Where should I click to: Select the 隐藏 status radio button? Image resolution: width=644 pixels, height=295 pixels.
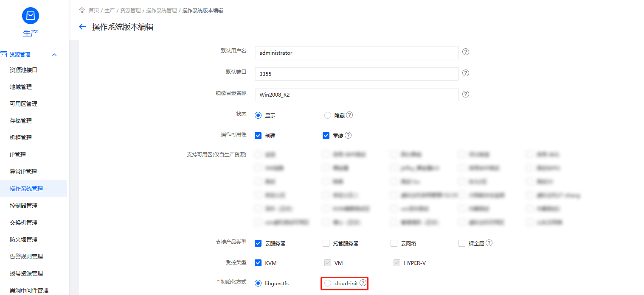click(328, 115)
